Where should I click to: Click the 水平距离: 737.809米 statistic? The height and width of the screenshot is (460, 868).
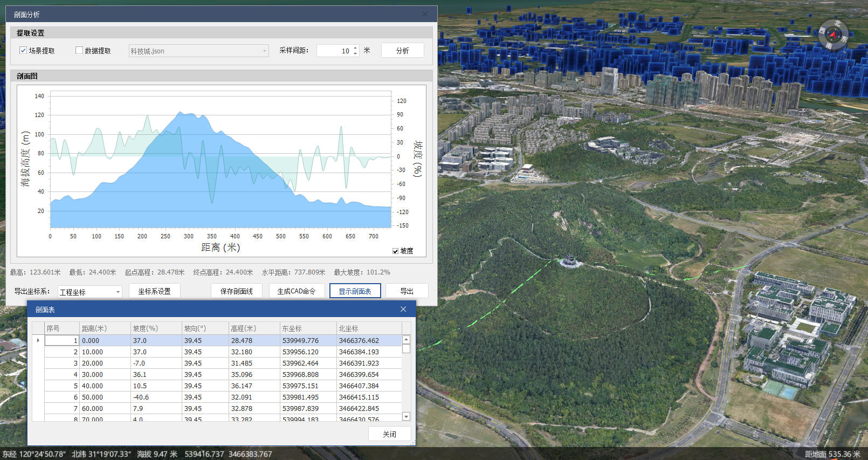point(293,272)
